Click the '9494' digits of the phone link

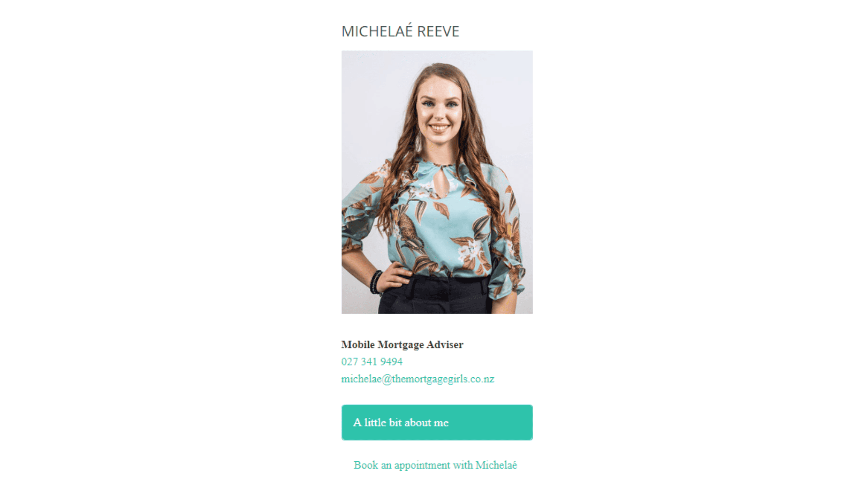(392, 361)
